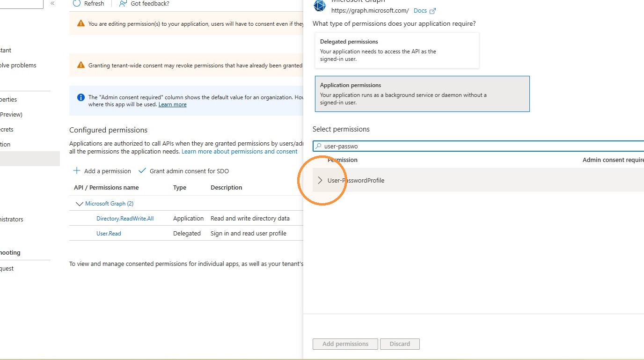
Task: Click the warning icon in the editing permissions banner
Action: 81,23
